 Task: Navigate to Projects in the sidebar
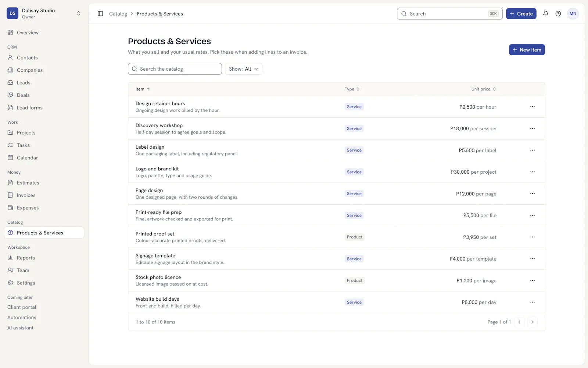pyautogui.click(x=44, y=133)
